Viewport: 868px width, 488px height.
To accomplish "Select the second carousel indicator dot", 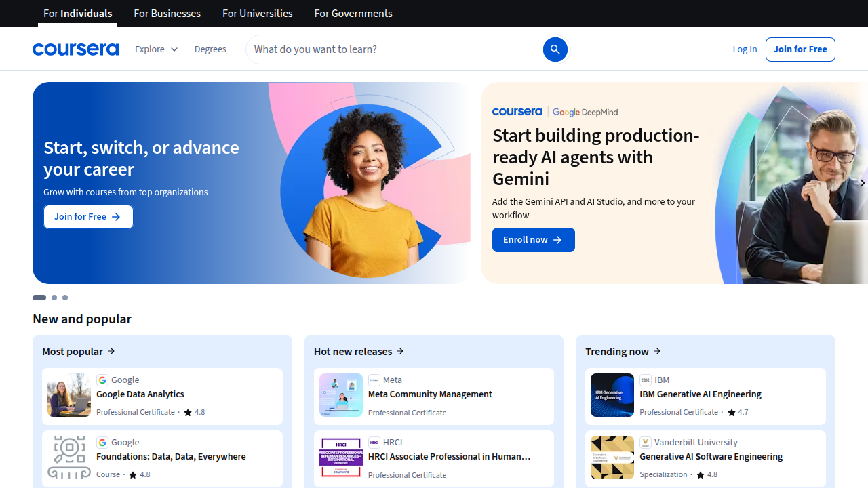I will (x=54, y=298).
